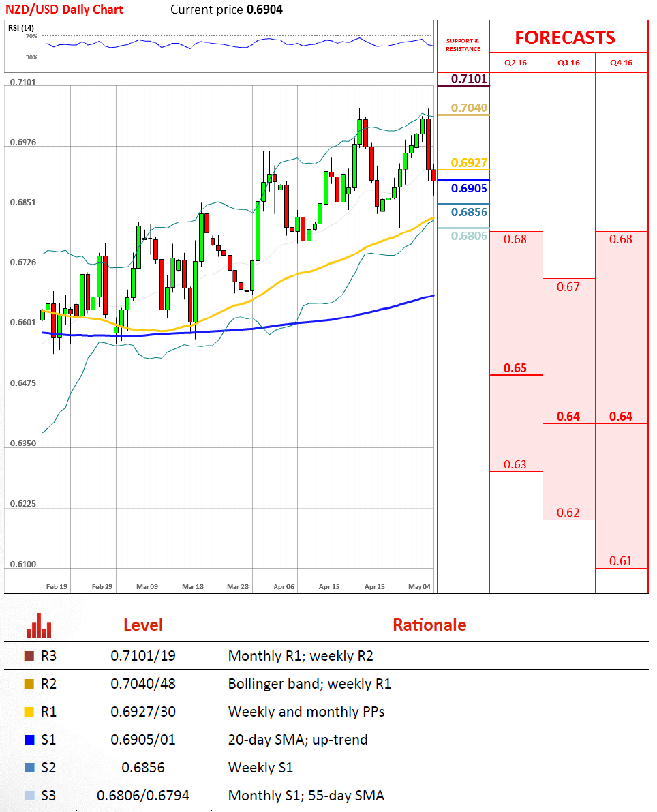
Task: Click the 0.6976 price axis label
Action: pos(23,142)
